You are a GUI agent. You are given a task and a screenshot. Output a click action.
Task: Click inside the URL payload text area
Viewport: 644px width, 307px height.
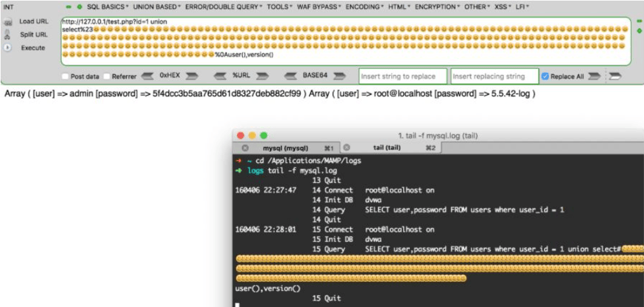tap(346, 41)
